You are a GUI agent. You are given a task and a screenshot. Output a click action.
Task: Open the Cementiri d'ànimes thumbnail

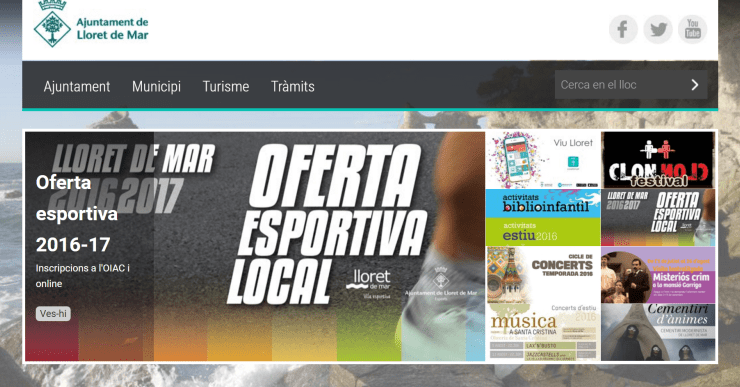click(x=658, y=332)
